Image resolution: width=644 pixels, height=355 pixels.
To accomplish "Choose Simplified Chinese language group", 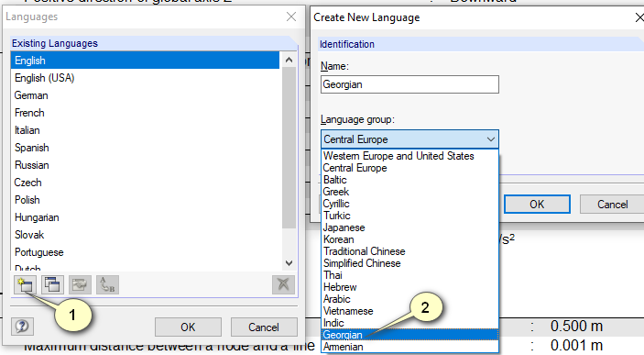I will tap(409, 263).
